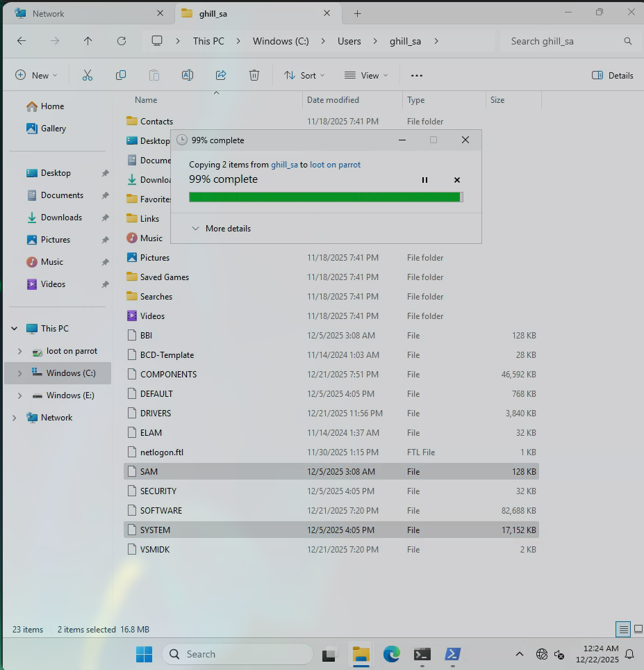644x670 pixels.
Task: Click the Share icon in toolbar
Action: 221,75
